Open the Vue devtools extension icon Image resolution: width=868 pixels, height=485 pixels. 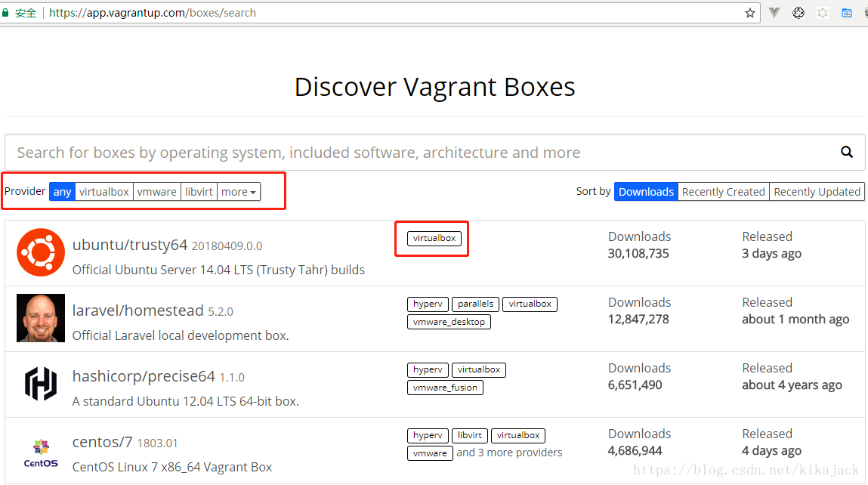point(774,12)
